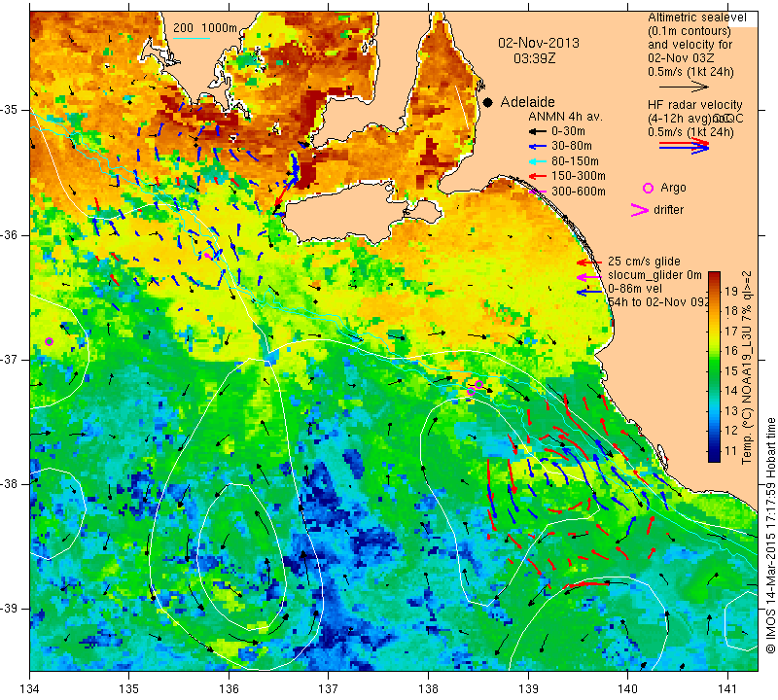This screenshot has height=700, width=778.
Task: Click the "drifter" legend label
Action: click(x=668, y=210)
